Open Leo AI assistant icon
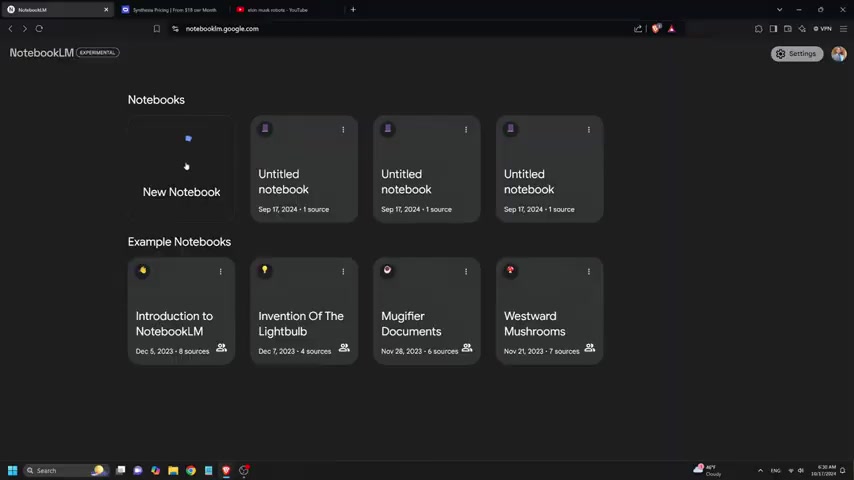The height and width of the screenshot is (480, 854). tap(802, 29)
